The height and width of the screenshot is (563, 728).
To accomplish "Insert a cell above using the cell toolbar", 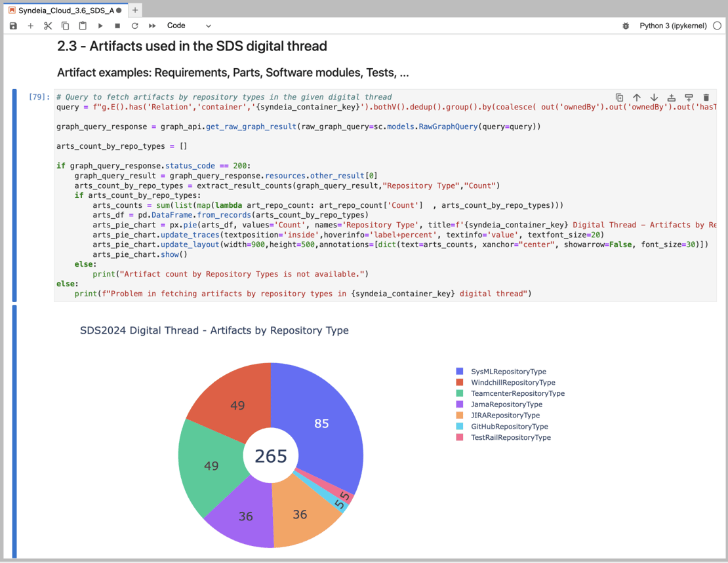I will pyautogui.click(x=672, y=98).
